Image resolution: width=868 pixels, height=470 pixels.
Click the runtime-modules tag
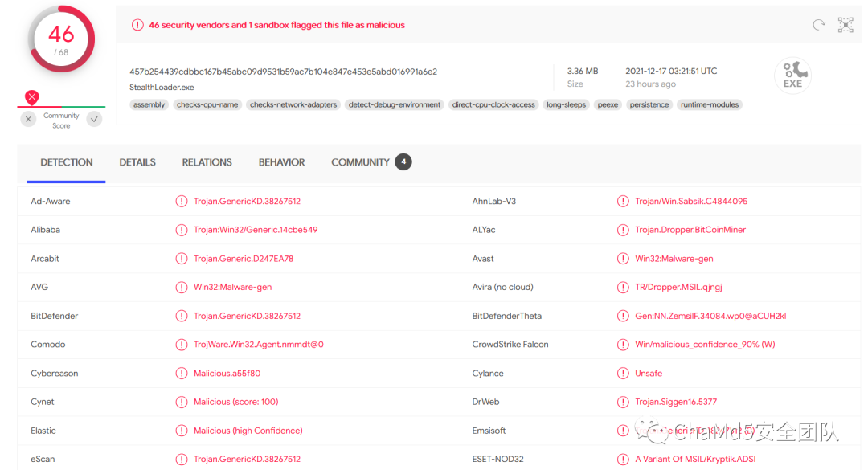click(710, 104)
